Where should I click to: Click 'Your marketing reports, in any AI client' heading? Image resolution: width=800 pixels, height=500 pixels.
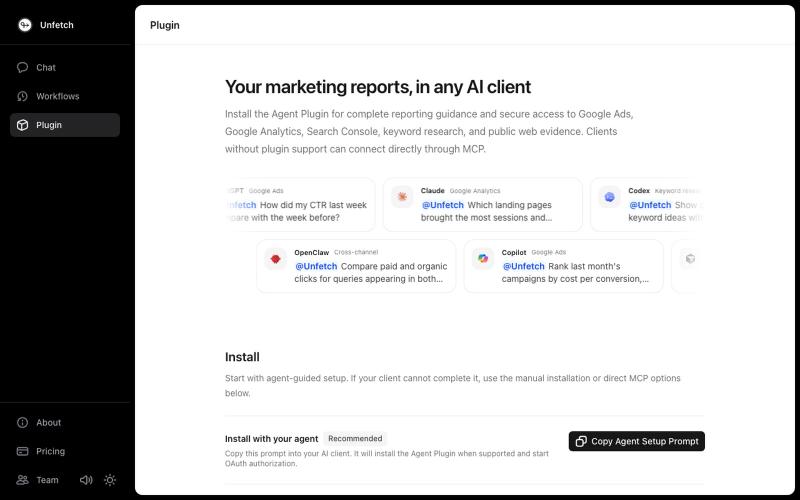[378, 87]
